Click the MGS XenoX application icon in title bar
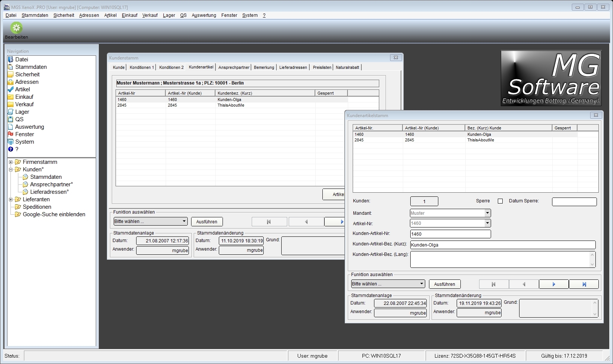 pos(7,7)
